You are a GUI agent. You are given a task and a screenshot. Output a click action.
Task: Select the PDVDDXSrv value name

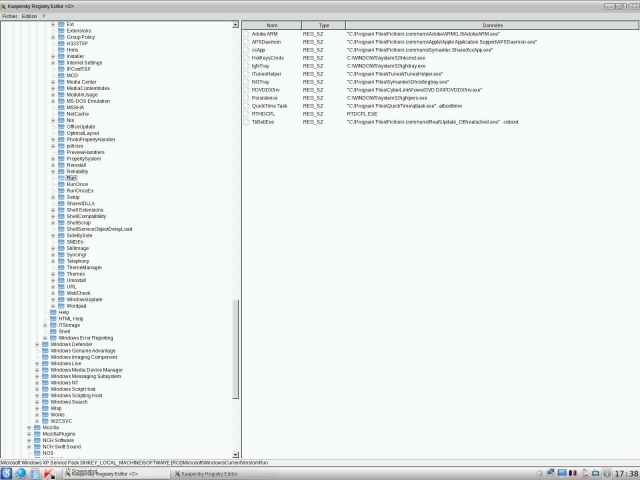(266, 90)
